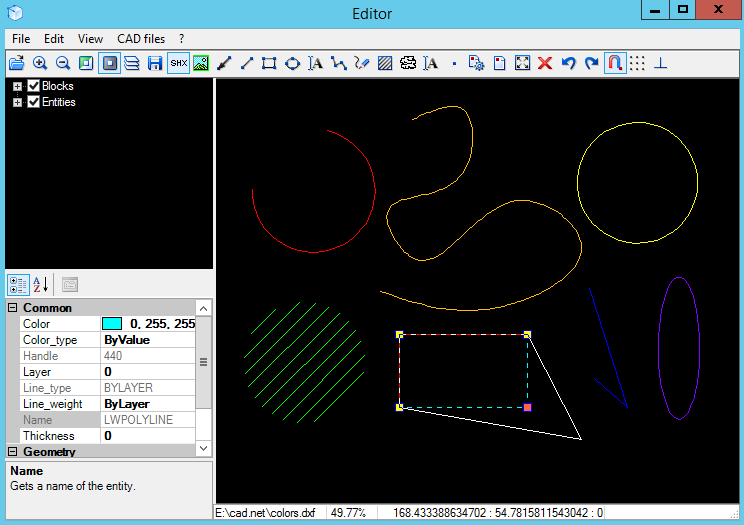Sort properties alphabetically with A-Z icon
This screenshot has height=525, width=744.
[x=41, y=285]
